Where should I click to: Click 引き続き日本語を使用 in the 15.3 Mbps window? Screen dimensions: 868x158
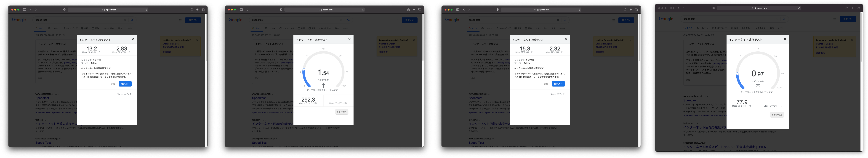click(x=606, y=47)
